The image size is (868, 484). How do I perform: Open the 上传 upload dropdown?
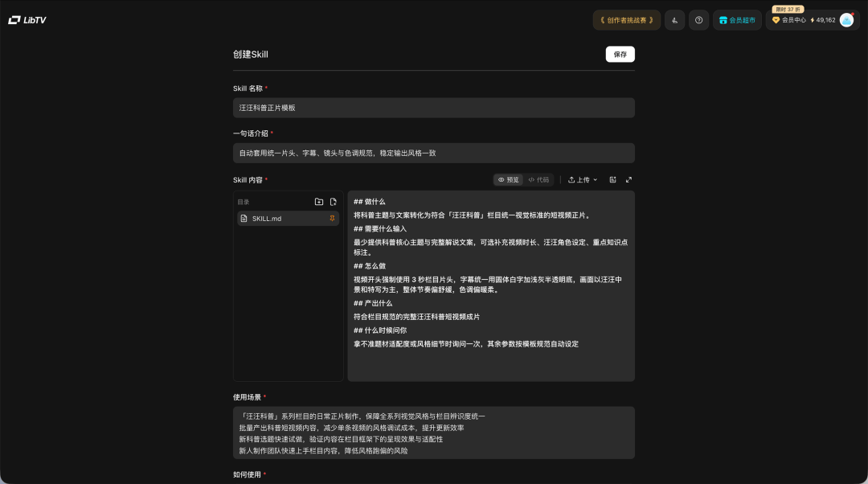pos(583,180)
